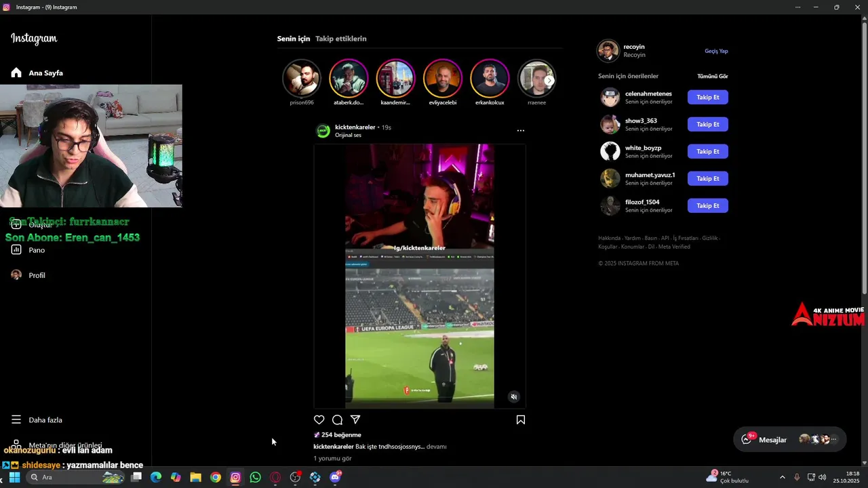The height and width of the screenshot is (488, 868).
Task: Open kicktenkareler profile avatar on post
Action: click(x=323, y=131)
